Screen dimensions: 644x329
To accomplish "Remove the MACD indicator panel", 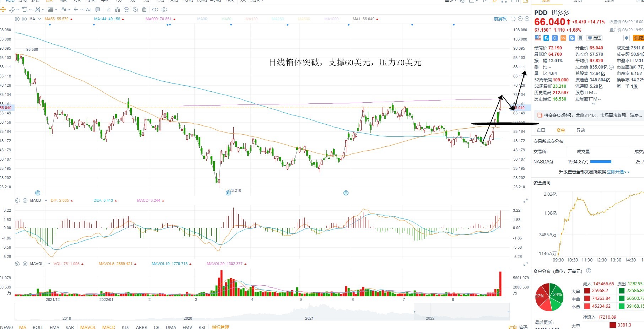I will pos(25,200).
